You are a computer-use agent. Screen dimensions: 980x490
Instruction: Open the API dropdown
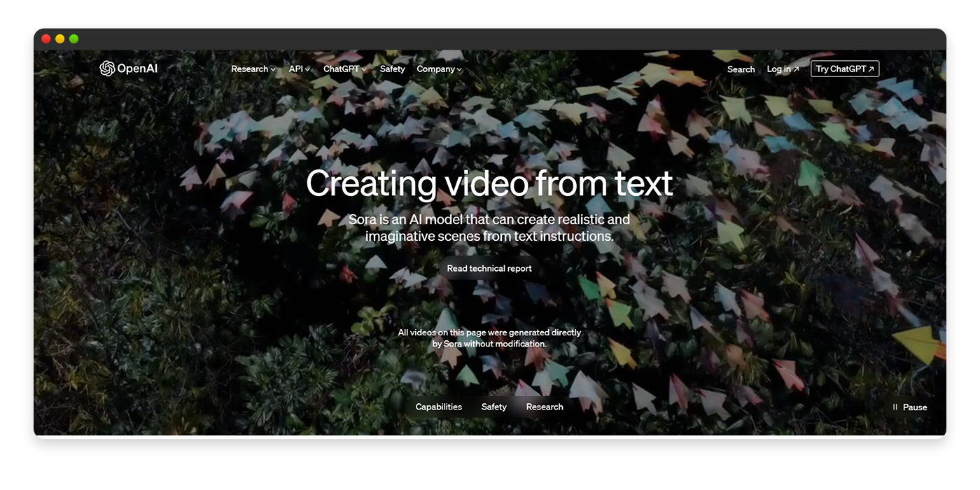tap(300, 69)
